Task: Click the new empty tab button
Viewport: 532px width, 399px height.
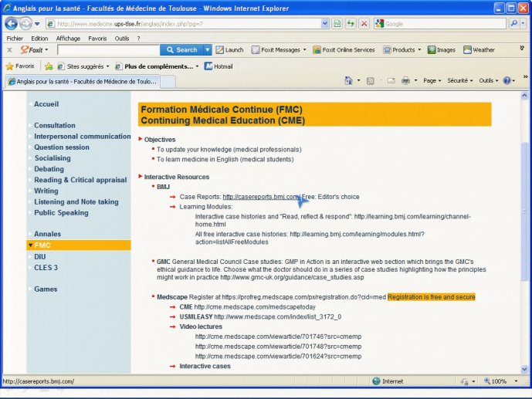Action: (168, 82)
